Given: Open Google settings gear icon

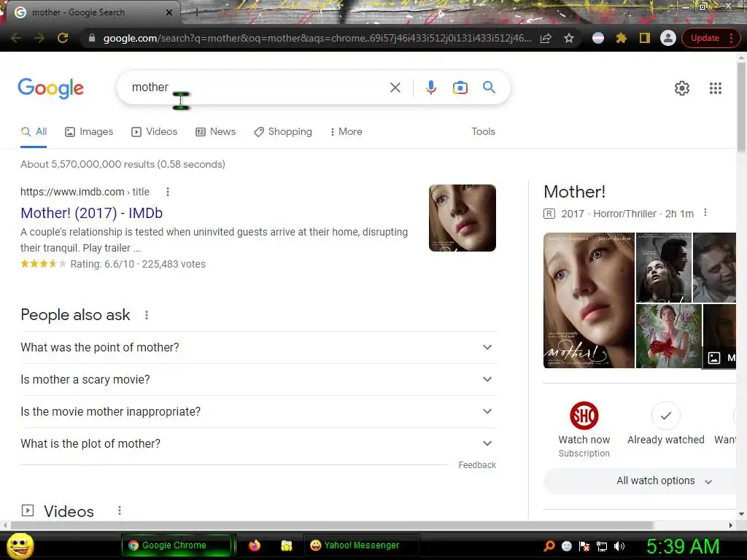Looking at the screenshot, I should (682, 88).
